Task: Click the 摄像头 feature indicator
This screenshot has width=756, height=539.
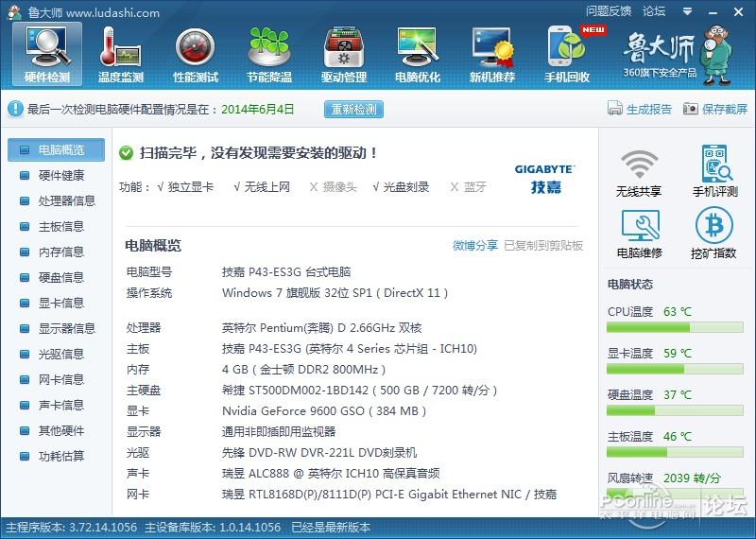Action: 333,186
